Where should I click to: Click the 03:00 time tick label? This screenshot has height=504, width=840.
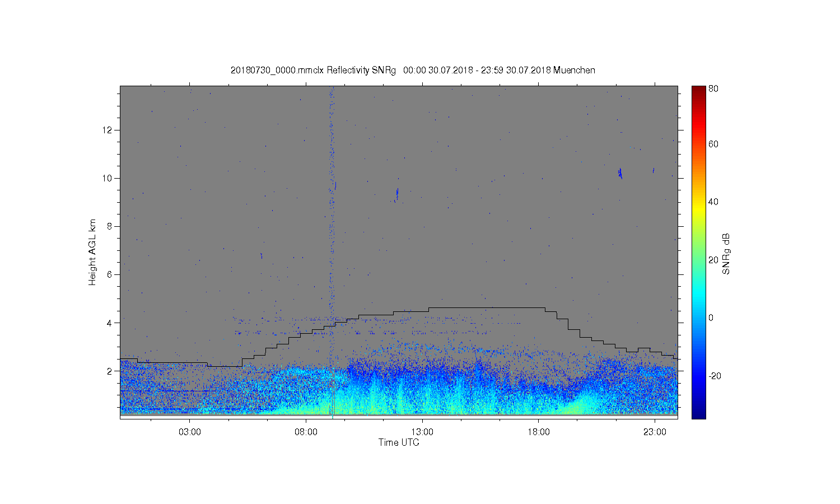(x=189, y=432)
